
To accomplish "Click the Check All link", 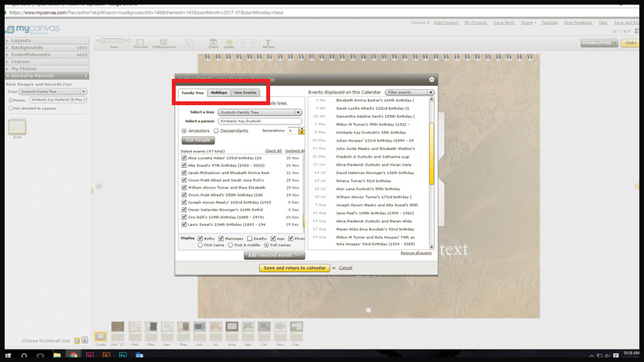I will 273,151.
